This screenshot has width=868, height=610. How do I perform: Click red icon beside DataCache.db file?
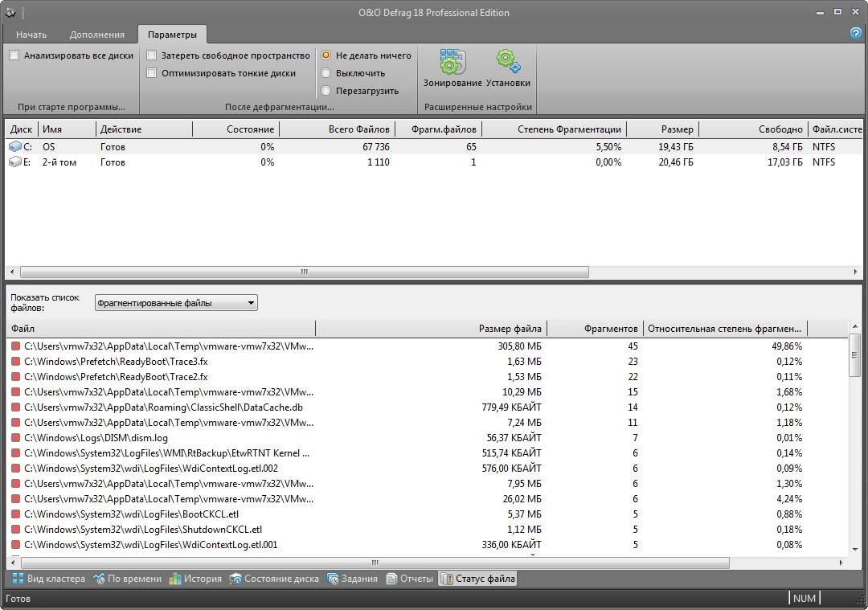(x=15, y=407)
